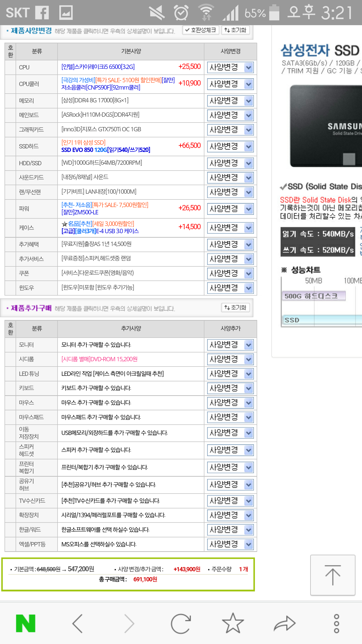Viewport: 362px width, 644px height.
Task: Open the three-dot more menu
Action: [336, 623]
